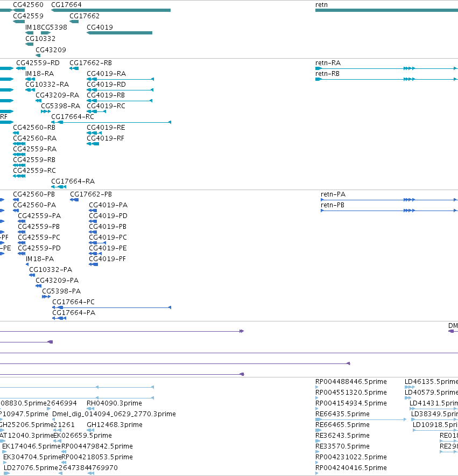Click the GH12468.3prime EST label

pos(115,425)
